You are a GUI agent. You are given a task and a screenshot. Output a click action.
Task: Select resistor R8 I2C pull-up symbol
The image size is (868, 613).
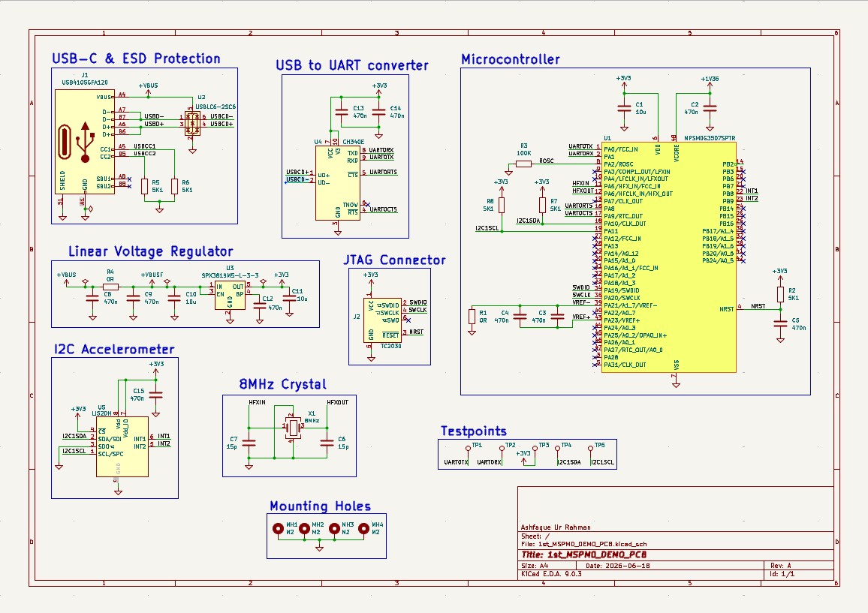502,206
